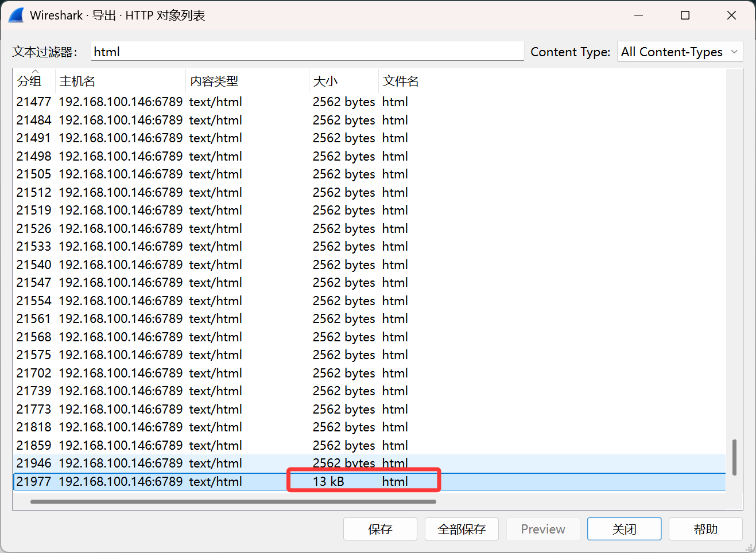This screenshot has height=553, width=756.
Task: Close the window with the title bar X
Action: click(x=731, y=15)
